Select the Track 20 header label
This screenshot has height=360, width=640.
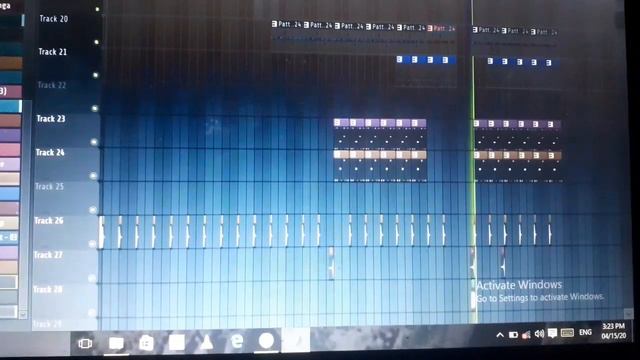point(53,19)
